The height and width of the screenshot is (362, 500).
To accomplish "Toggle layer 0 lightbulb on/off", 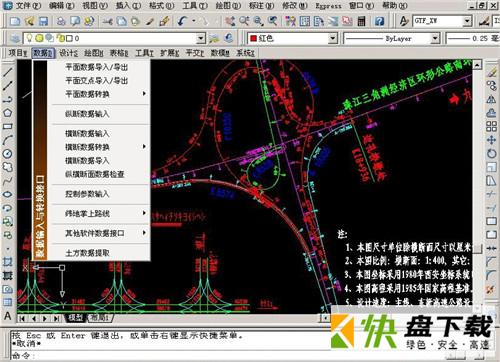I will click(x=29, y=38).
